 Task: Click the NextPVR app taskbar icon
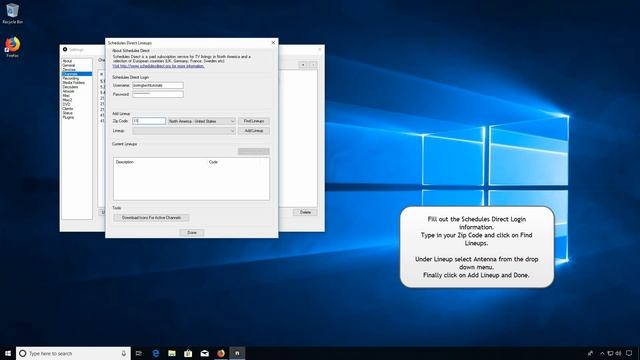coord(237,353)
